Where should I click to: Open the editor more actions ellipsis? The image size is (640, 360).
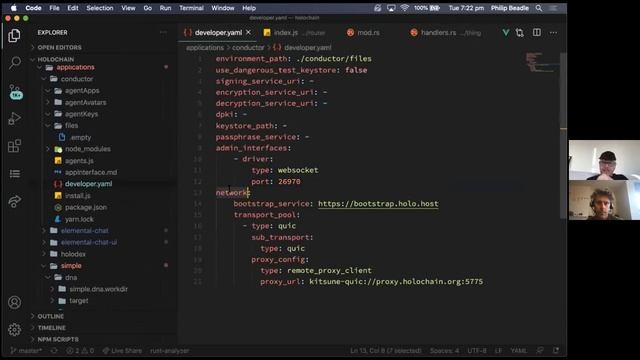point(553,33)
